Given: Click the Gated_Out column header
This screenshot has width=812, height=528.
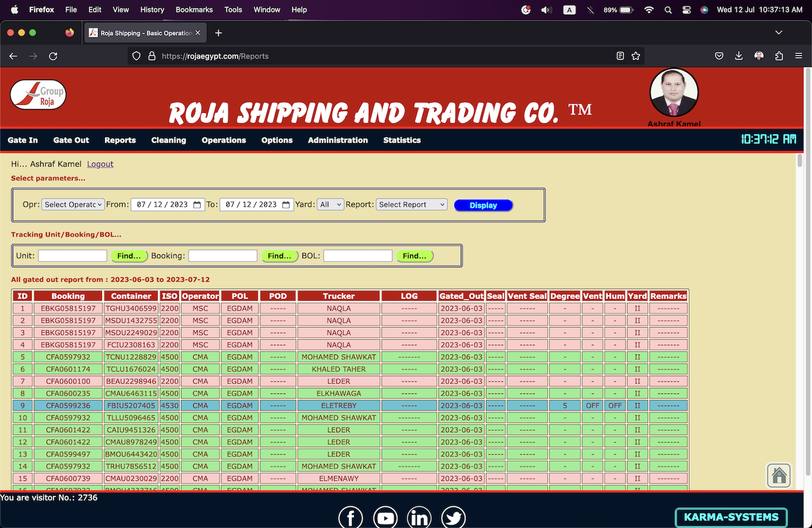Looking at the screenshot, I should coord(461,296).
